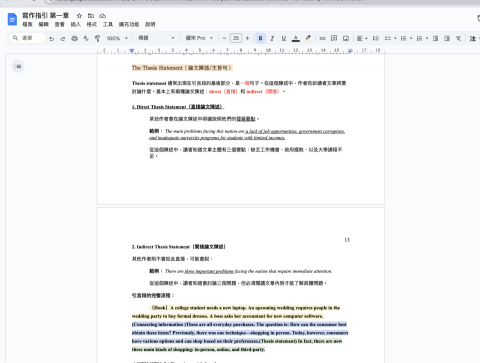Select the right indent marker on ruler
Viewport: 480px width, 363px height.
[350, 51]
